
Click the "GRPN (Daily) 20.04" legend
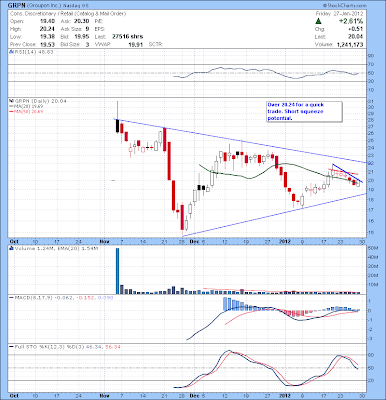tap(40, 101)
